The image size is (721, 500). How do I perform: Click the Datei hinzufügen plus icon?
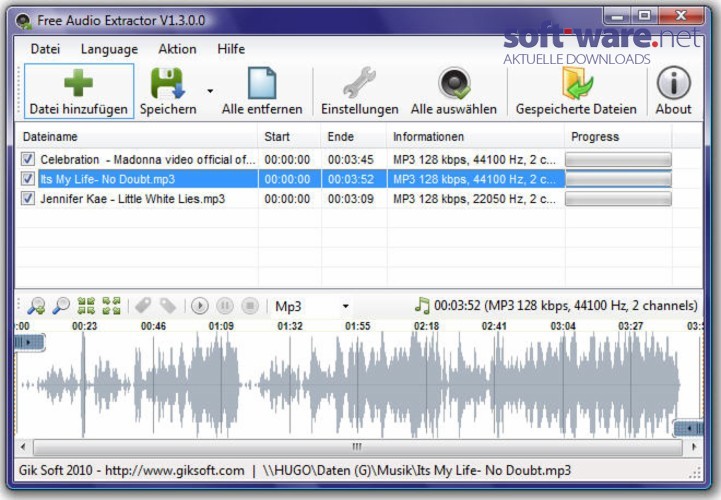tap(78, 83)
